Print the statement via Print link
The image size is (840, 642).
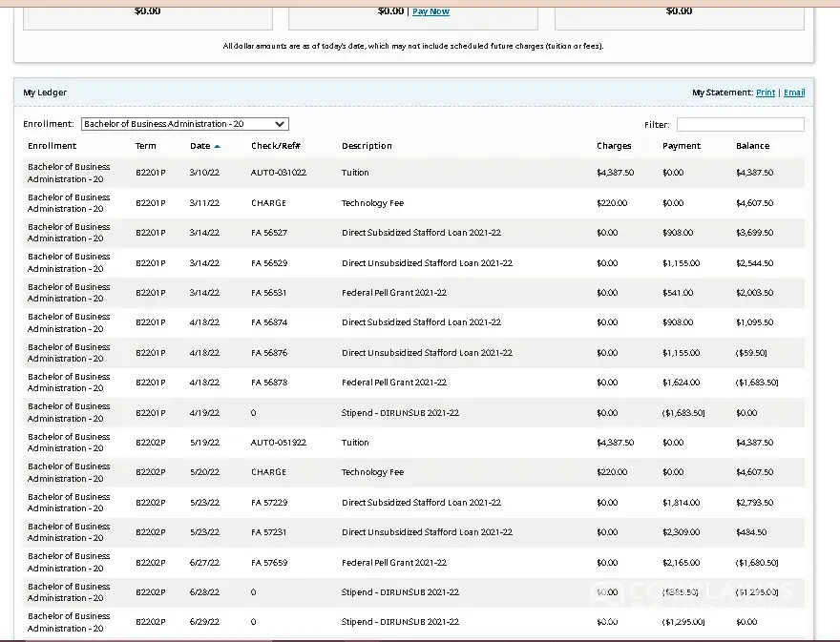click(765, 93)
